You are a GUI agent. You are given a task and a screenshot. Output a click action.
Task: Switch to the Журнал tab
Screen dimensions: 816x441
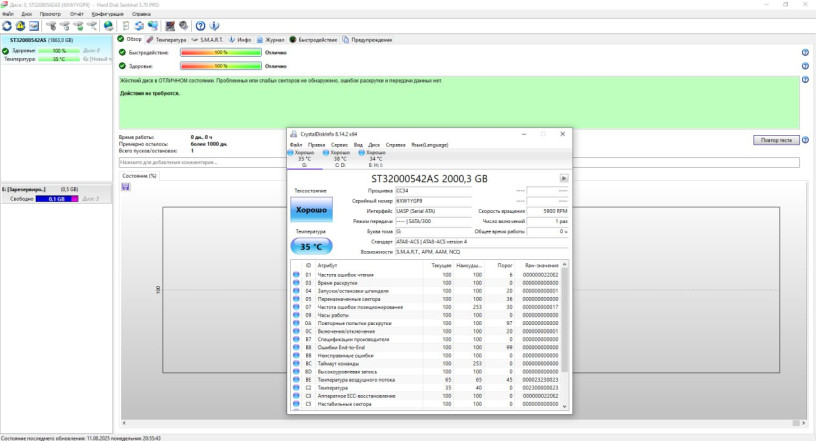[271, 40]
